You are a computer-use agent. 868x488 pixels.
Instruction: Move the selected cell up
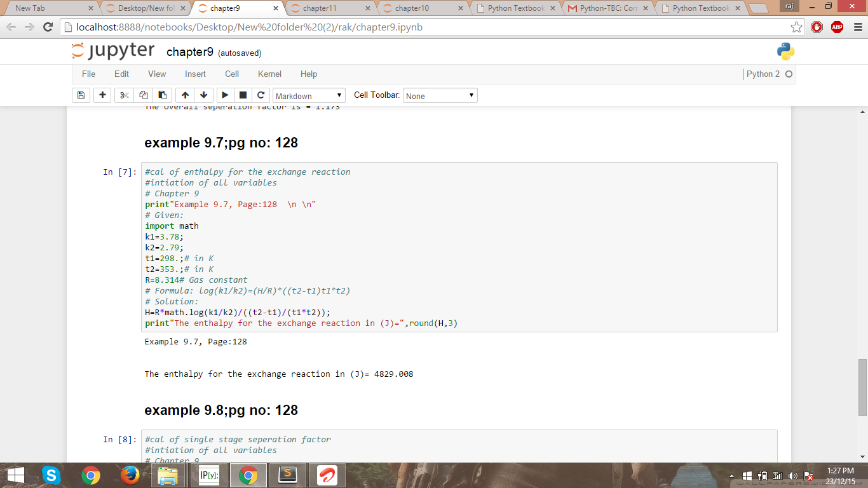pos(185,95)
